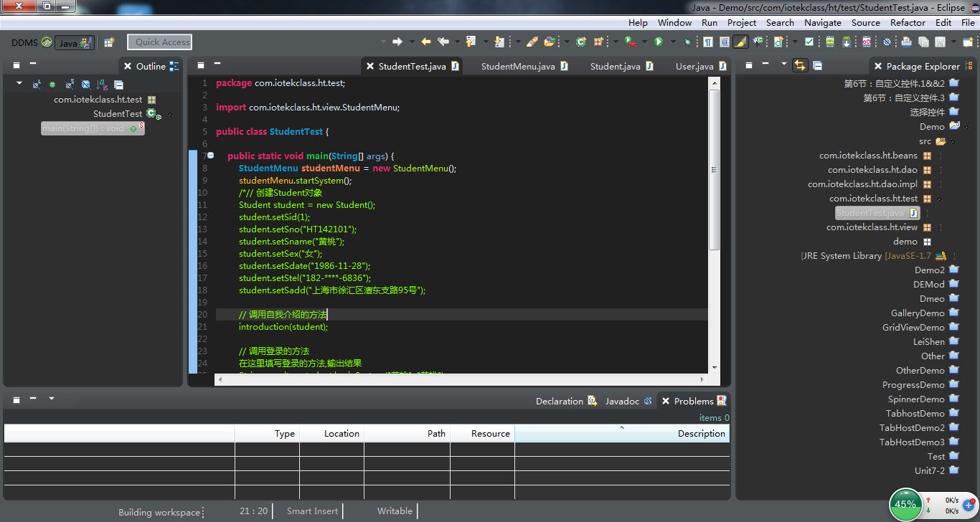Toggle Block Selection Mode toolbar icon

725,42
